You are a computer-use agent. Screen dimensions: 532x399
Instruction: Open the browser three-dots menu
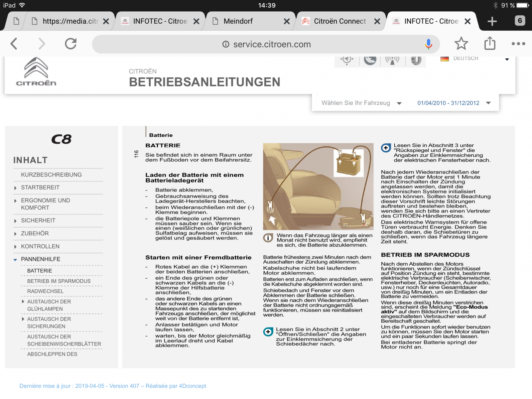[518, 44]
